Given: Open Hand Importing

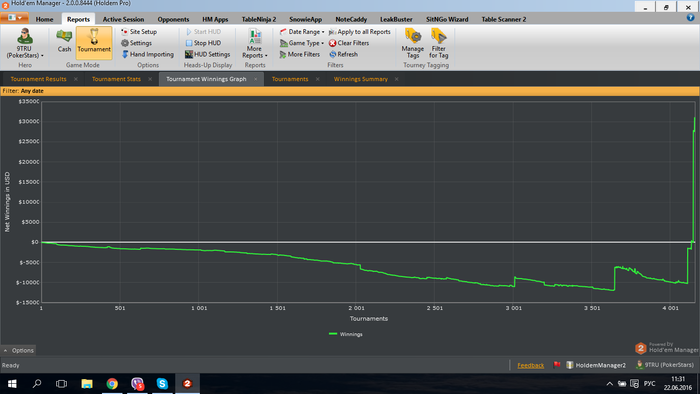Looking at the screenshot, I should 148,54.
